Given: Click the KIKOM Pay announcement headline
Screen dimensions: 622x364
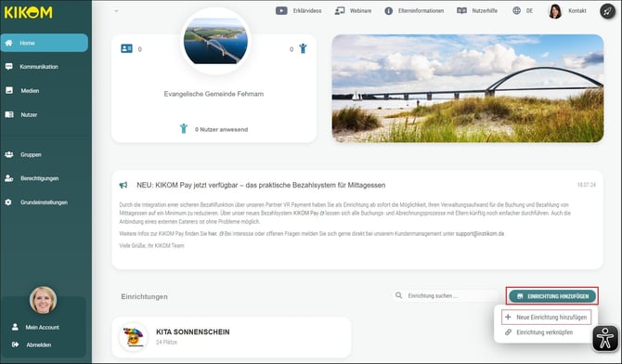Looking at the screenshot, I should coord(261,185).
